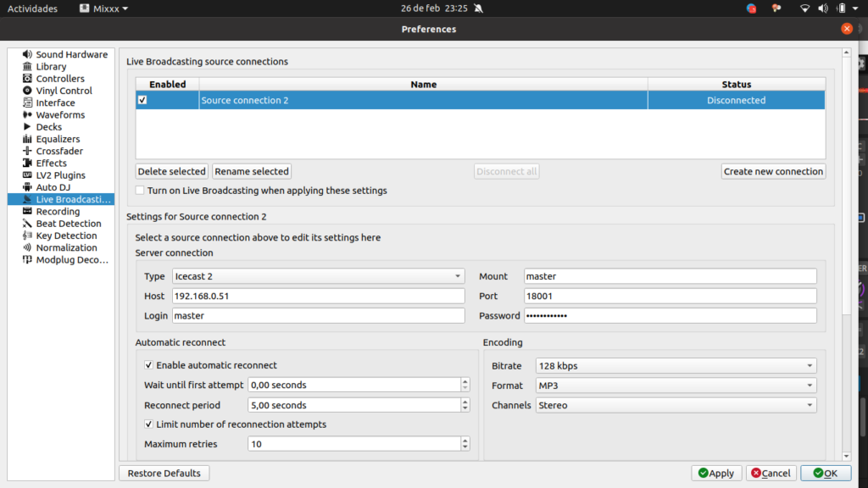Image resolution: width=868 pixels, height=488 pixels.
Task: Click the Login input field
Action: 319,316
